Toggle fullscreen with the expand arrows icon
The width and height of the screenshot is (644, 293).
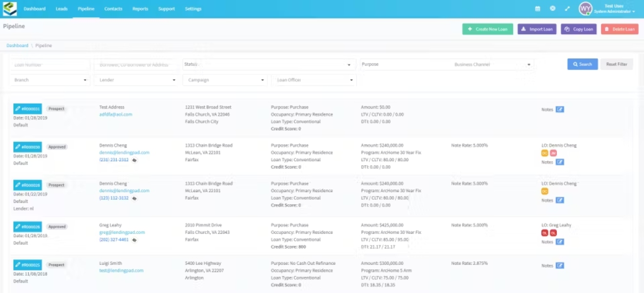567,9
